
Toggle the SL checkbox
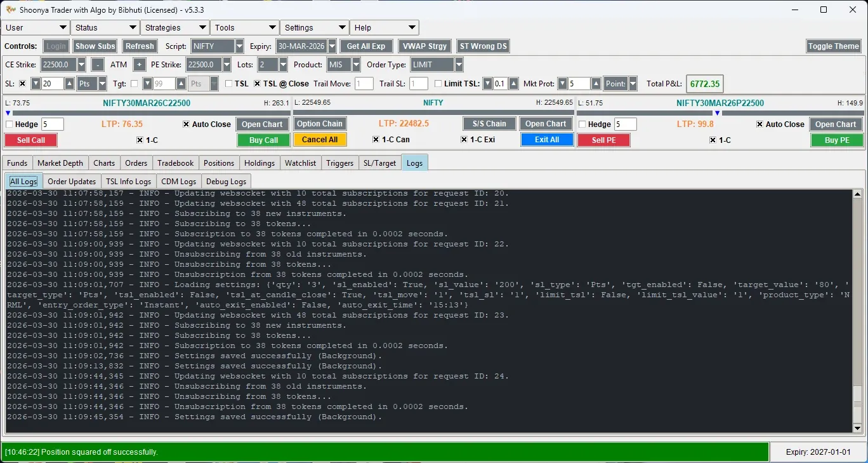(23, 84)
